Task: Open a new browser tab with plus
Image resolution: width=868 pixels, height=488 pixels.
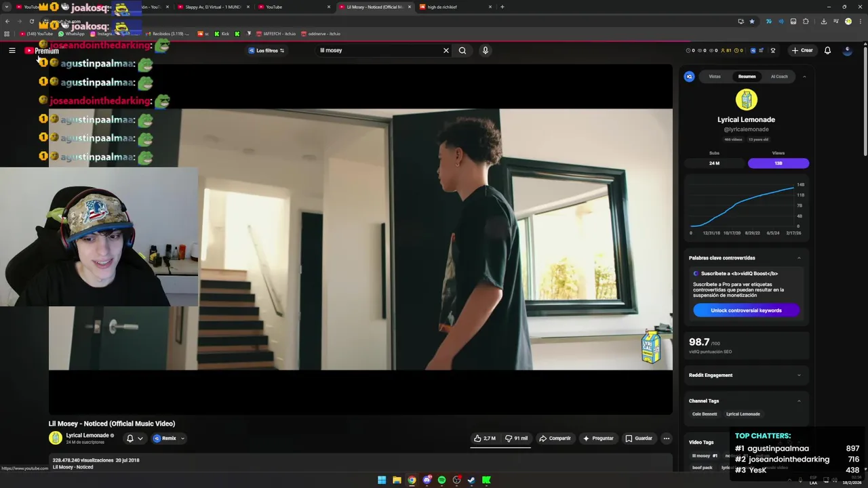Action: pyautogui.click(x=502, y=7)
